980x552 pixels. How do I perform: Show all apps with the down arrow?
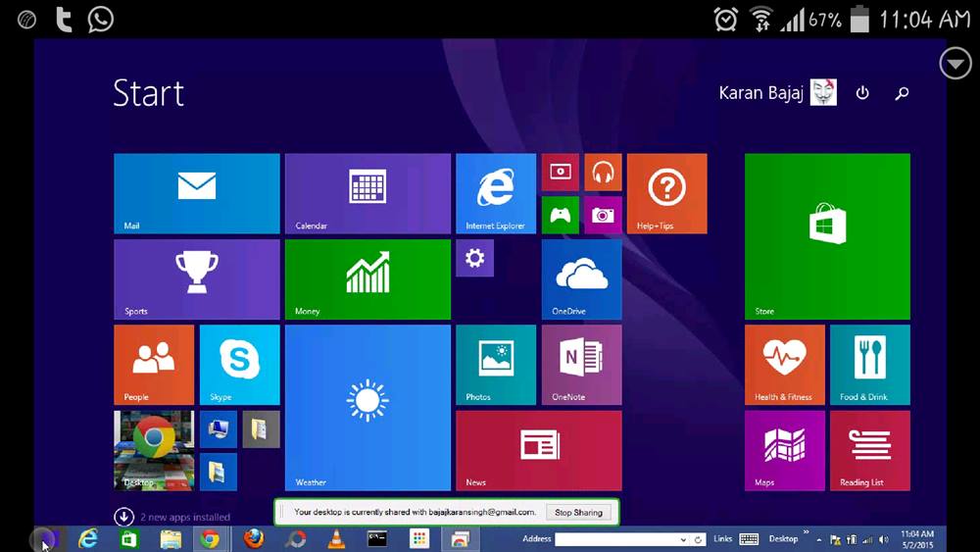[x=123, y=517]
